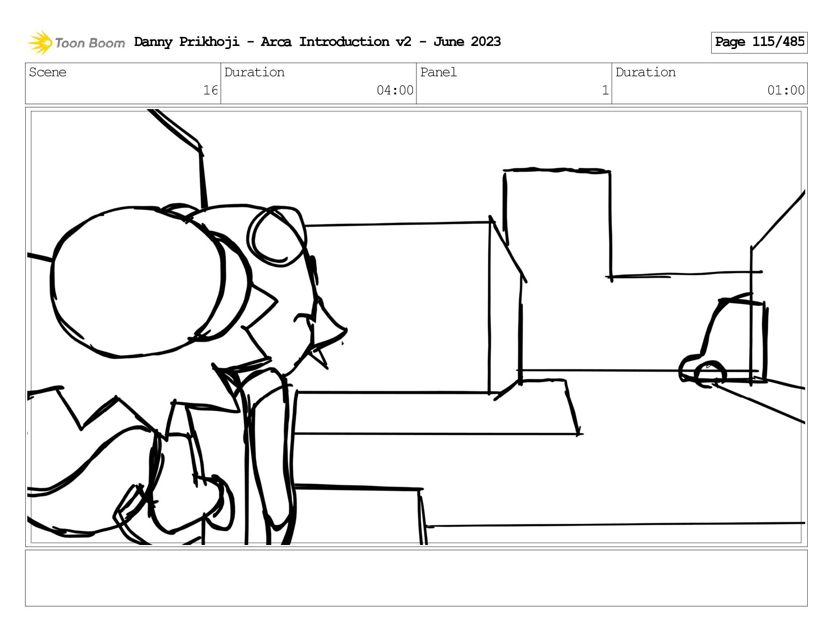
Task: Click the panel duration value '01:00'
Action: click(x=786, y=90)
